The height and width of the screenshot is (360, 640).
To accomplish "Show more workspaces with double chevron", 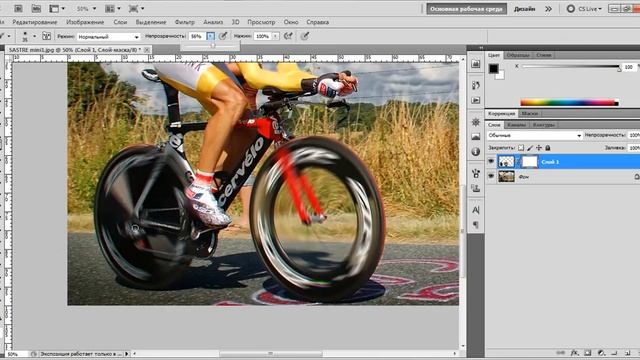I will coord(549,9).
